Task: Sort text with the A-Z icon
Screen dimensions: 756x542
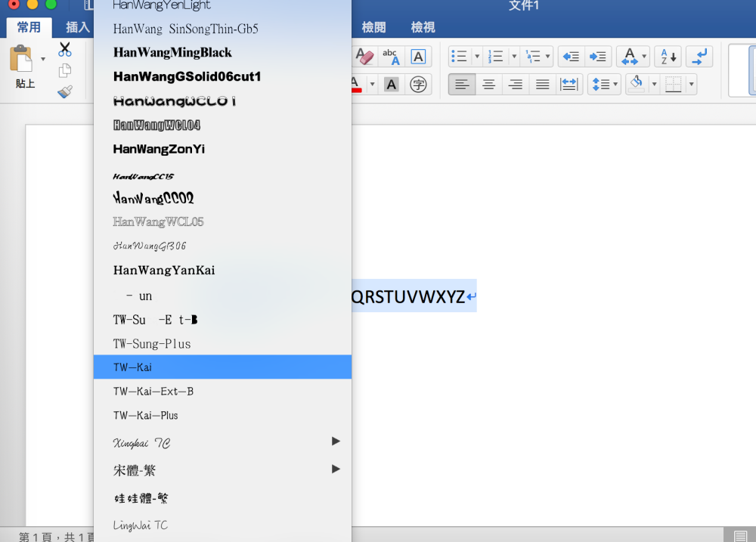Action: [x=668, y=57]
